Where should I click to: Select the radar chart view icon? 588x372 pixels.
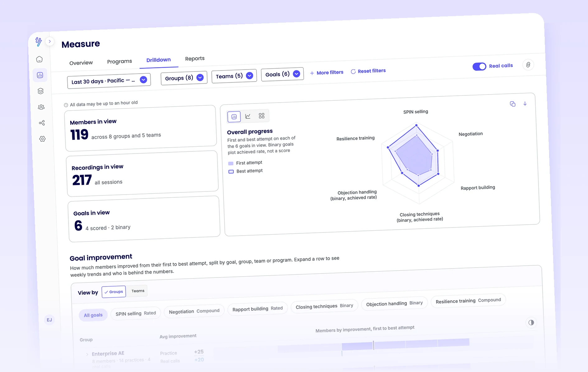tap(234, 117)
